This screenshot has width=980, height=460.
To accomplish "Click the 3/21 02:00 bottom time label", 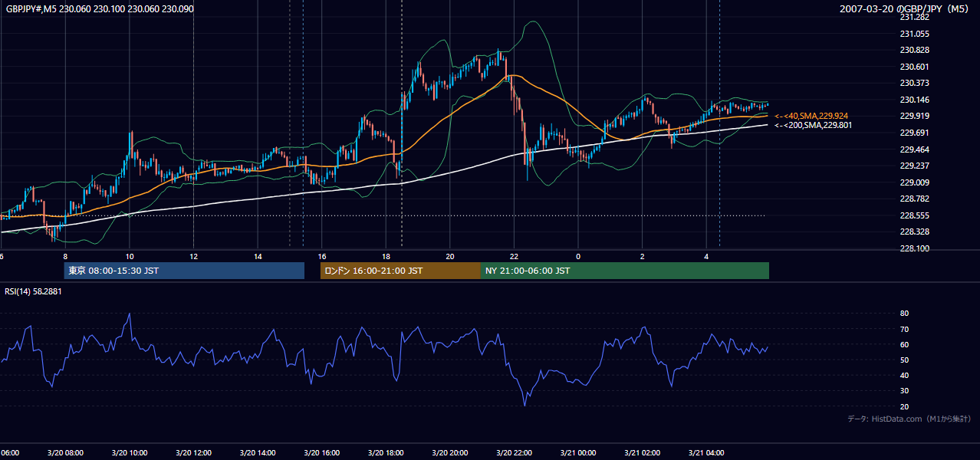I will [x=642, y=452].
